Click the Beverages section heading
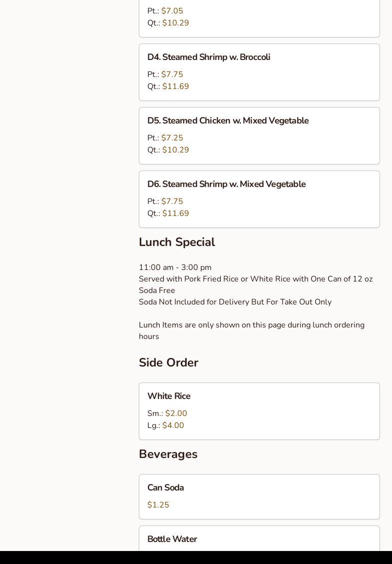This screenshot has width=392, height=564. coord(168,454)
